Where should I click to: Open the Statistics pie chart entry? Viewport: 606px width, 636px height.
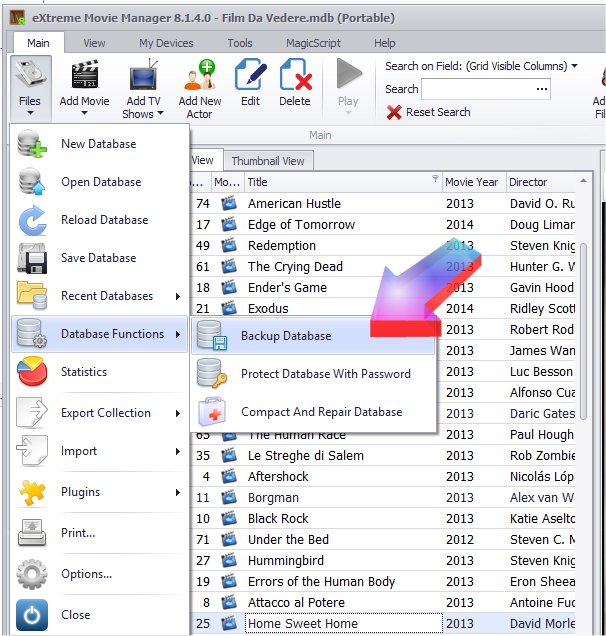(x=84, y=372)
